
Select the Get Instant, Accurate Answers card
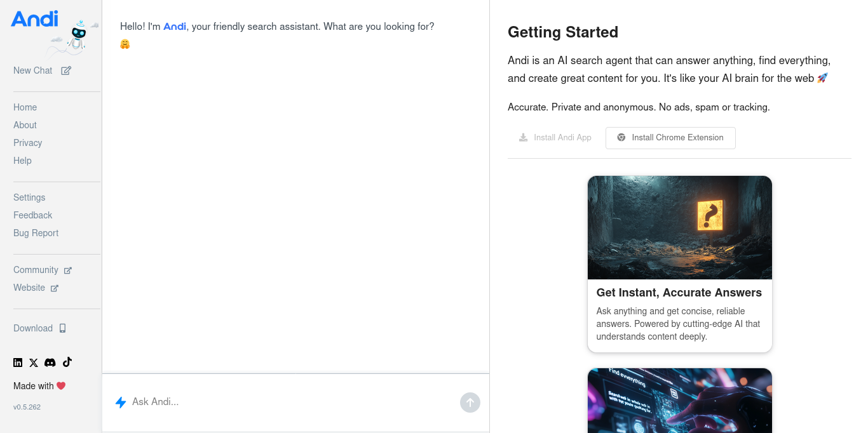(x=679, y=263)
